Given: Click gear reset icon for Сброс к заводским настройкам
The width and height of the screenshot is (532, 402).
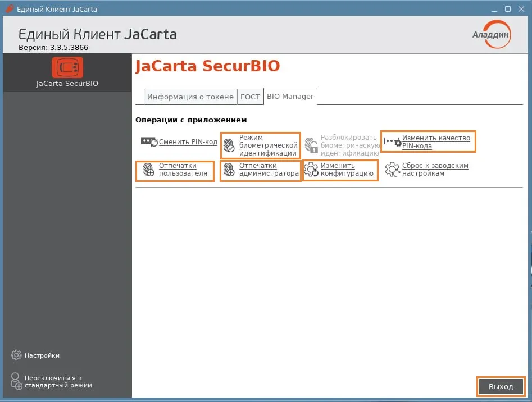Looking at the screenshot, I should 393,170.
